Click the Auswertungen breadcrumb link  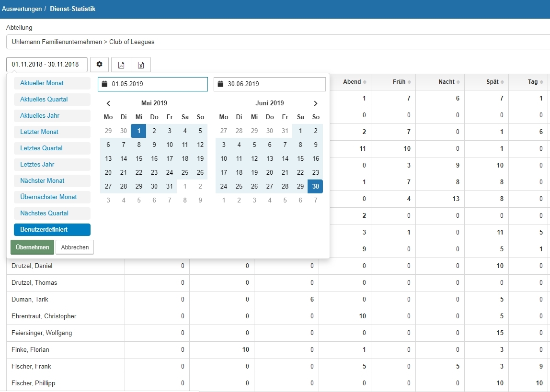pos(22,9)
